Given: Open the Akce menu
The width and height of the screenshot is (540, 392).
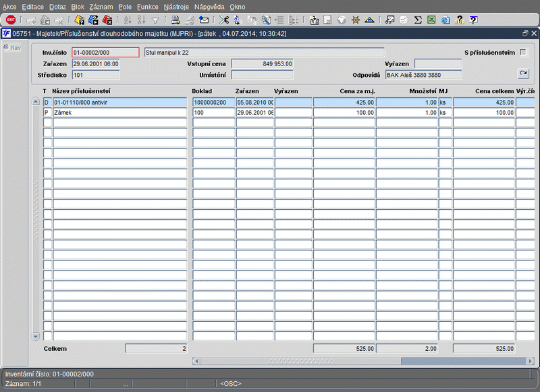Looking at the screenshot, I should click(x=9, y=7).
